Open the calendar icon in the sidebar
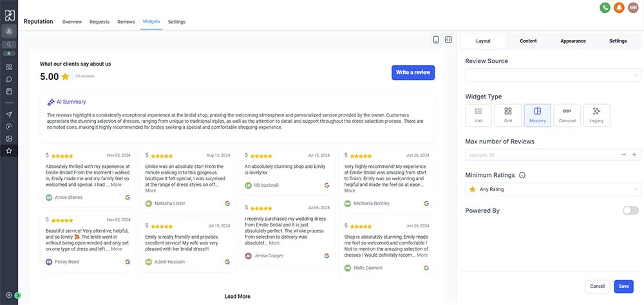 (9, 91)
